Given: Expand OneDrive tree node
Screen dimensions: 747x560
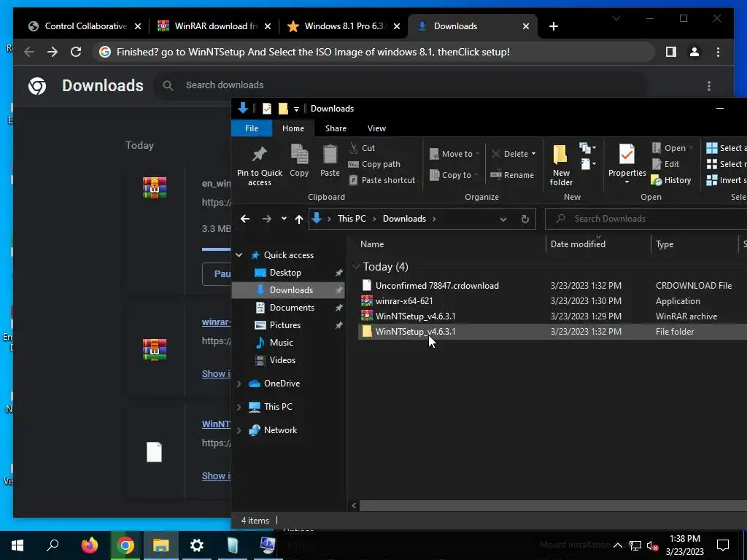Looking at the screenshot, I should 239,384.
